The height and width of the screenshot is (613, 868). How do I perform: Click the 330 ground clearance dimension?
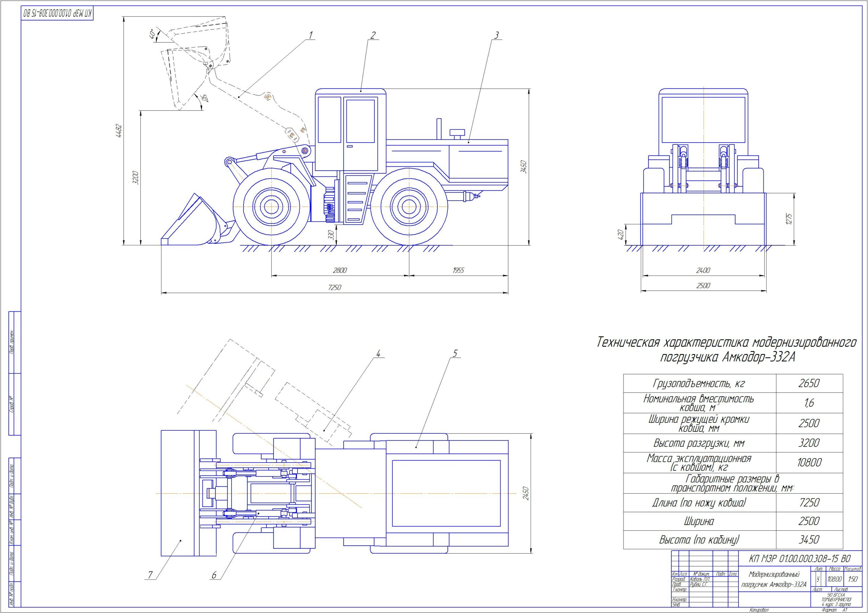click(331, 235)
